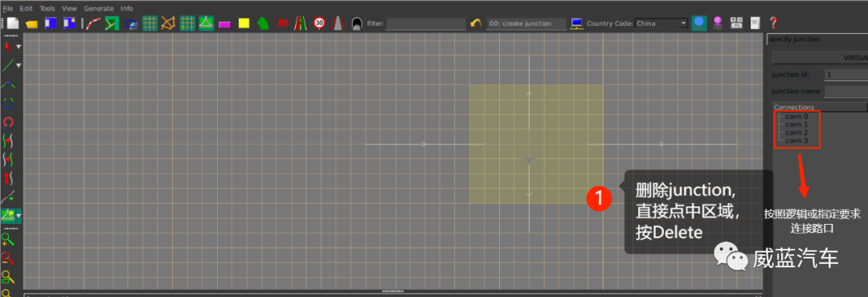
Task: Click the magenta rectangle icon
Action: pyautogui.click(x=225, y=24)
